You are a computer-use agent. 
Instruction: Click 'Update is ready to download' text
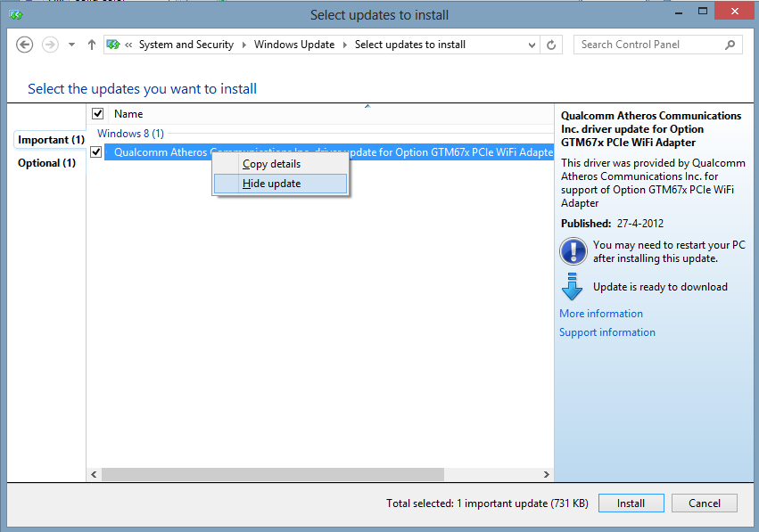tap(660, 287)
